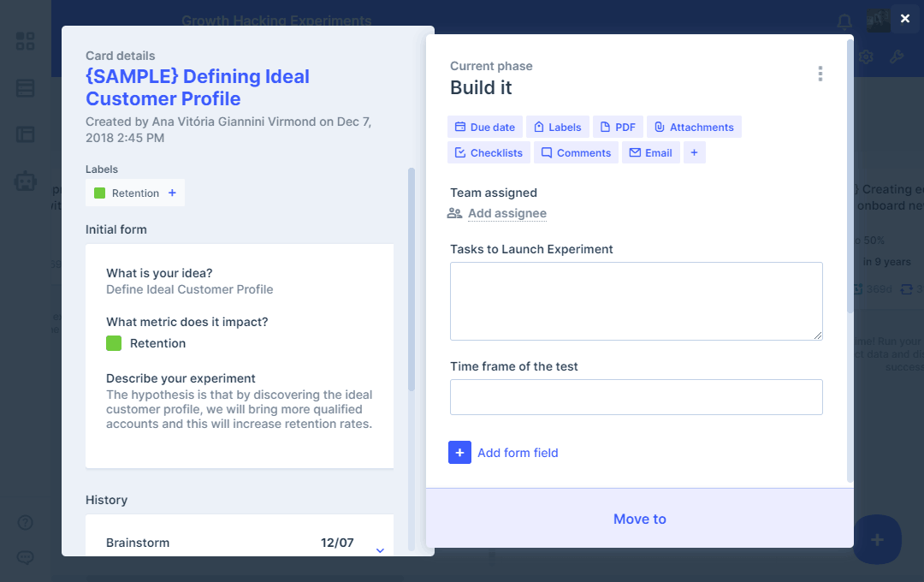The image size is (924, 582).
Task: Click the card title Defining Ideal Customer Profile
Action: point(198,87)
